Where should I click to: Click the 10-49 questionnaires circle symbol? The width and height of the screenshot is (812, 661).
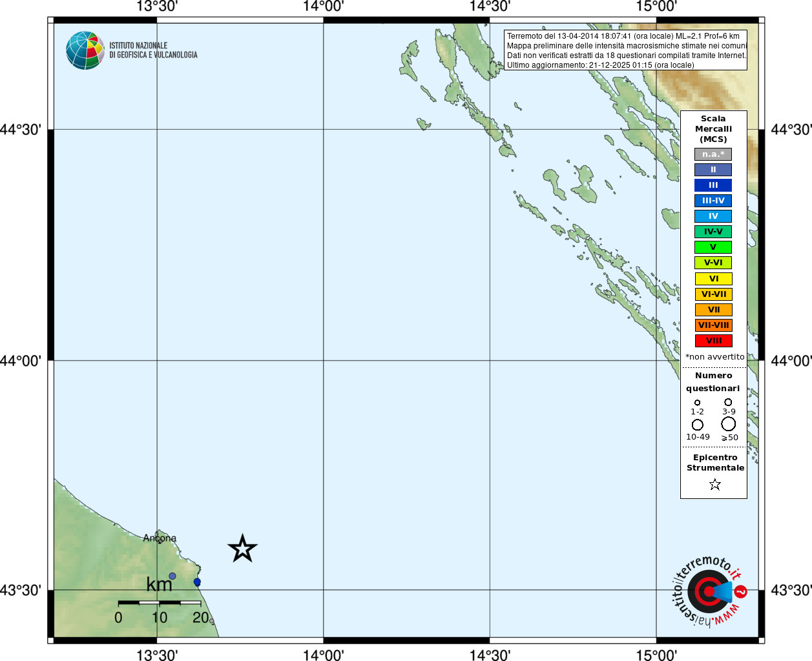click(698, 425)
